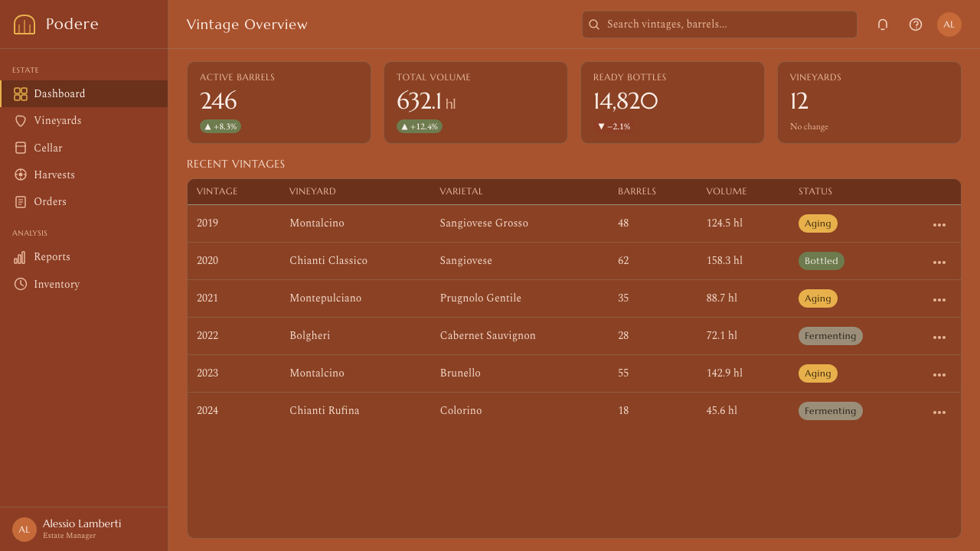980x551 pixels.
Task: Go to Vineyards section
Action: [83, 121]
